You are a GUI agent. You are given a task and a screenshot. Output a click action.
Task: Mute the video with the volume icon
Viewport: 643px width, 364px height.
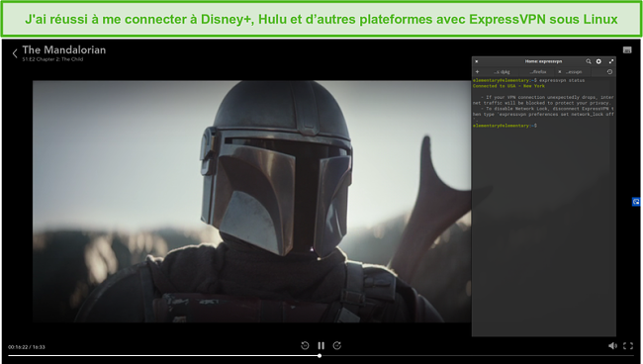click(x=612, y=345)
